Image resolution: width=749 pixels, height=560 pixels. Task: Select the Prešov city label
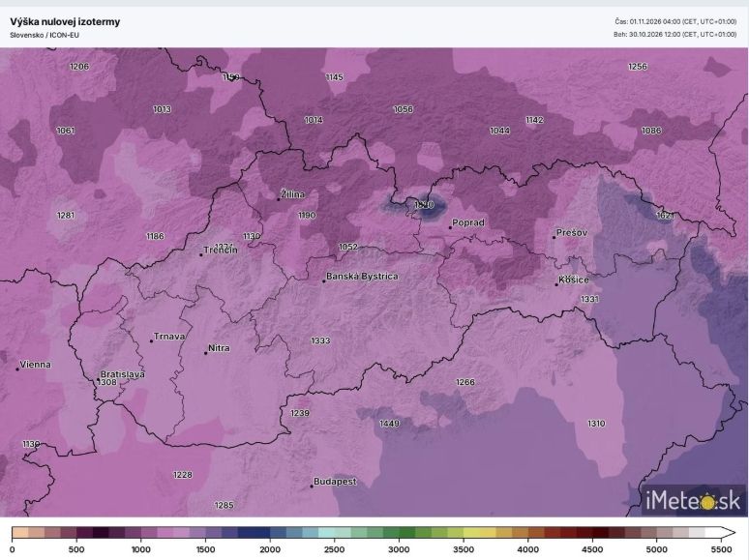pyautogui.click(x=572, y=232)
